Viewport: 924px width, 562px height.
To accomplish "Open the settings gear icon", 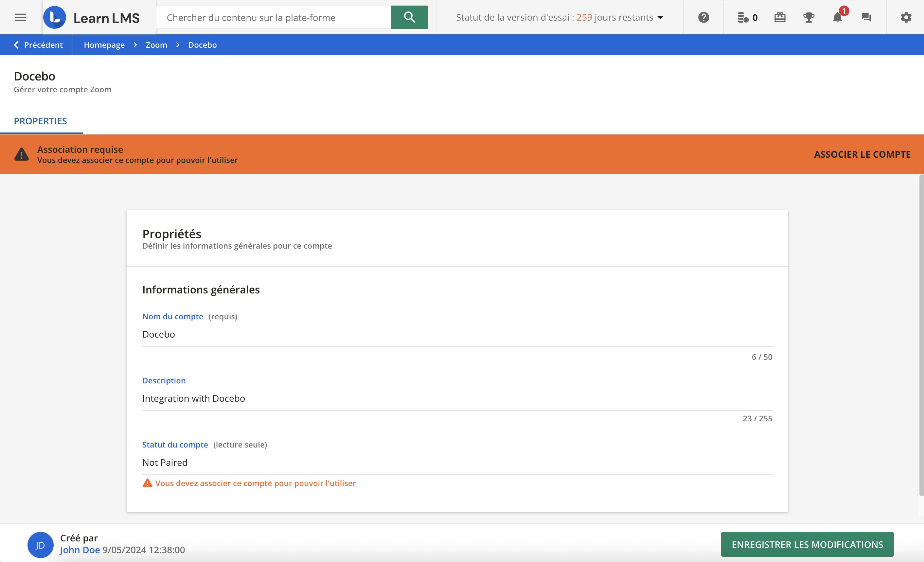I will click(x=906, y=17).
